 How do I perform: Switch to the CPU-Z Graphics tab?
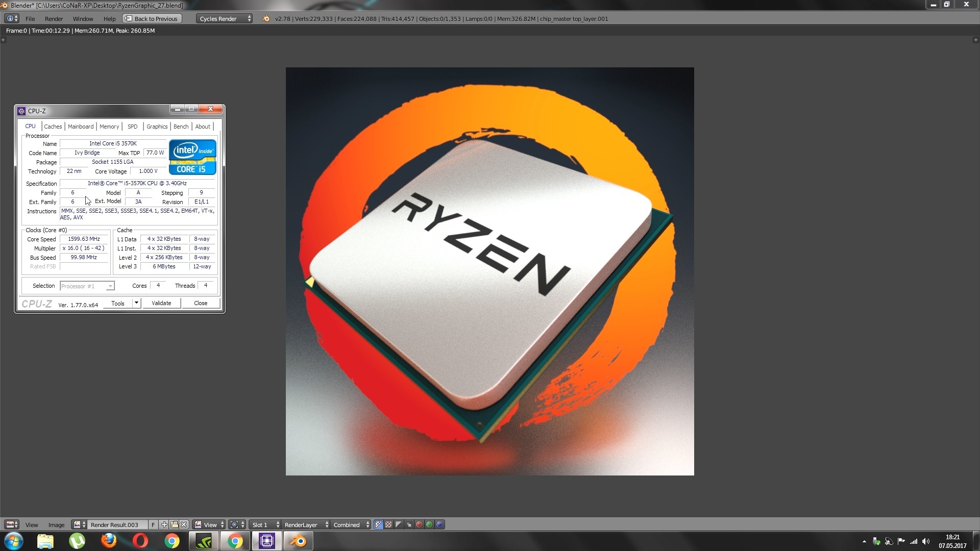coord(157,127)
